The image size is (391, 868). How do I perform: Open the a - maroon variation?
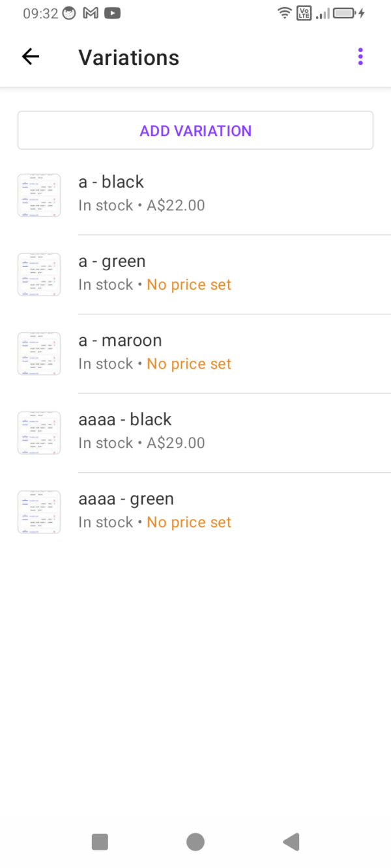222,354
